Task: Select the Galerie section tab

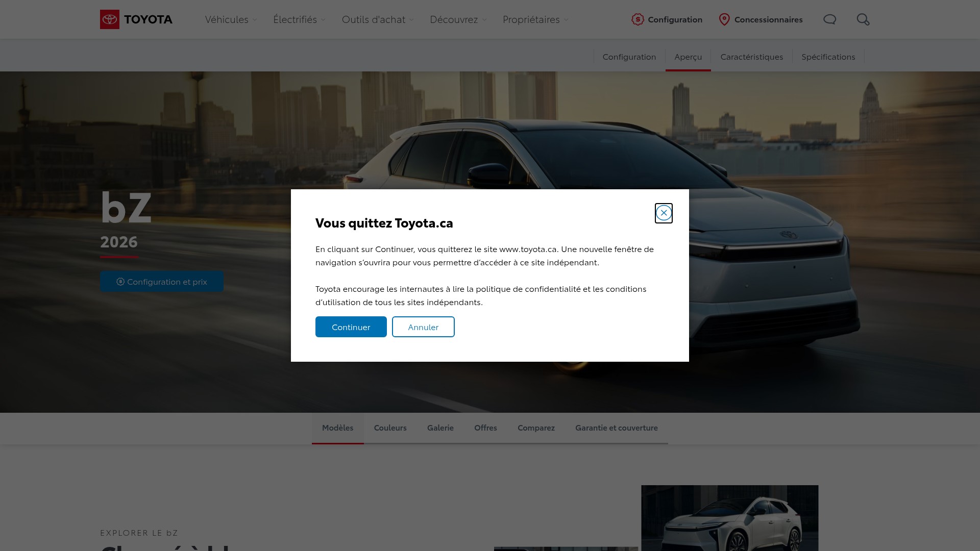Action: pyautogui.click(x=440, y=428)
